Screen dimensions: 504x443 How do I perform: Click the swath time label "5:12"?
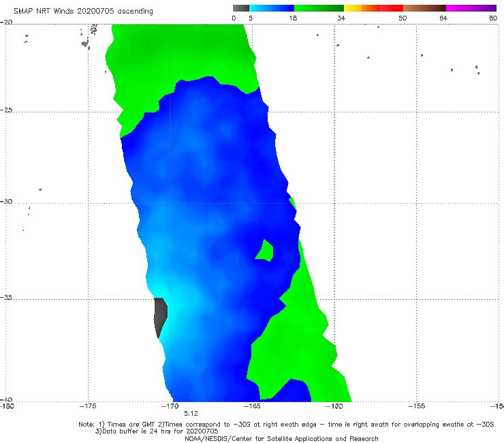[x=191, y=414]
